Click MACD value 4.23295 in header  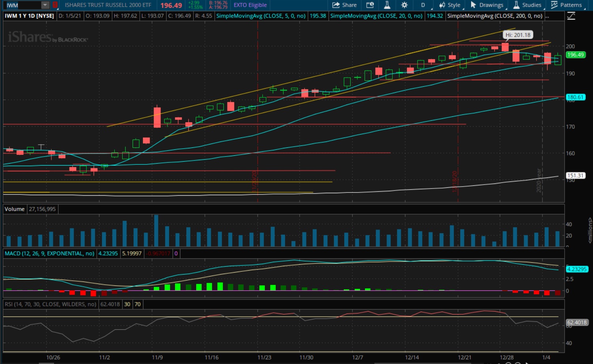108,254
